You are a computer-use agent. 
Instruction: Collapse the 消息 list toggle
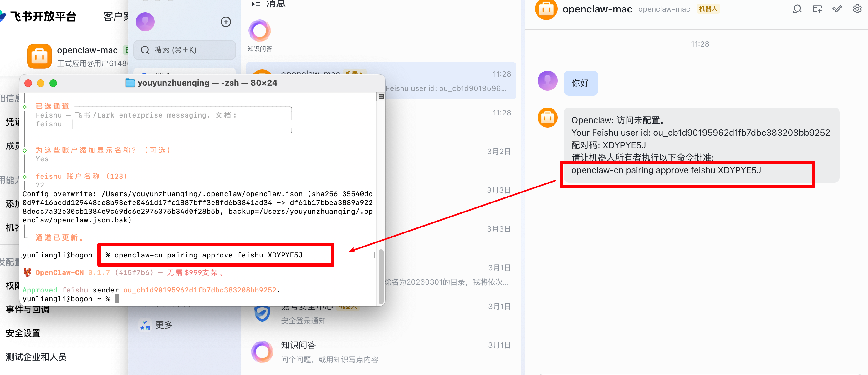(x=256, y=4)
